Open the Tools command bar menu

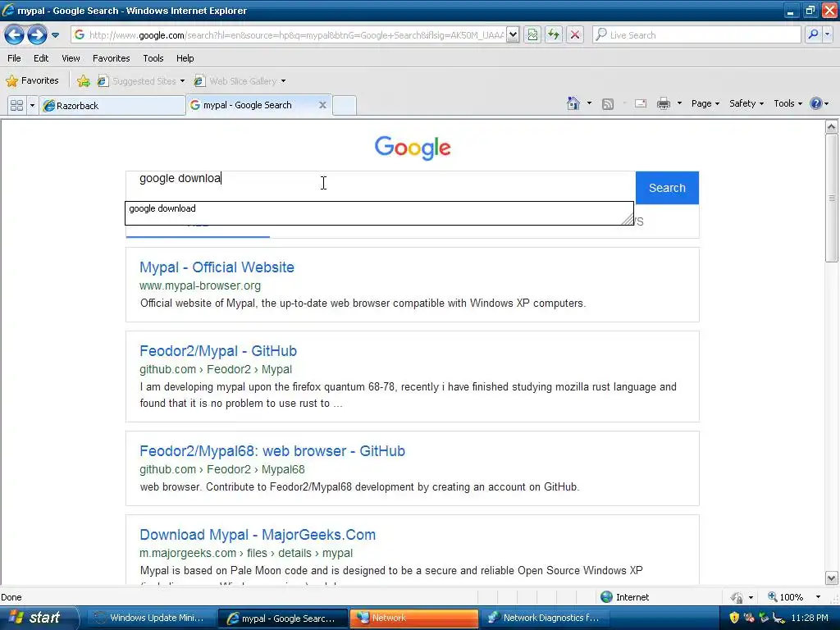pos(787,103)
